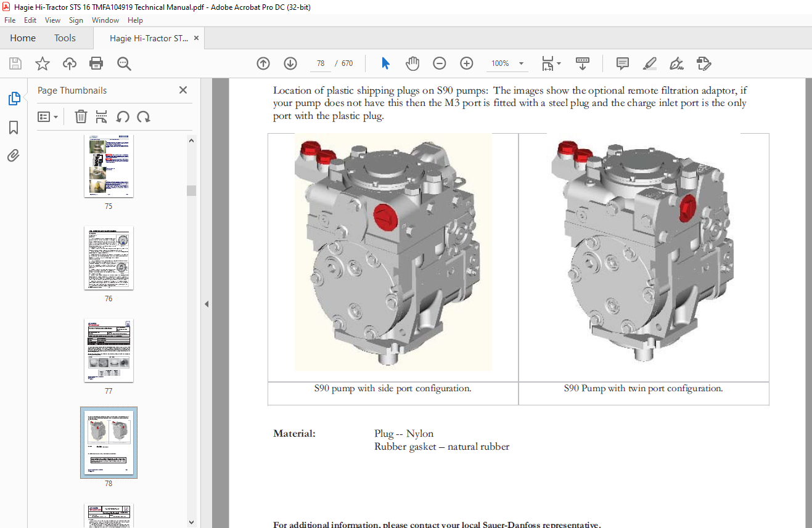Viewport: 812px width, 528px height.
Task: Switch to the Home tab
Action: 23,38
